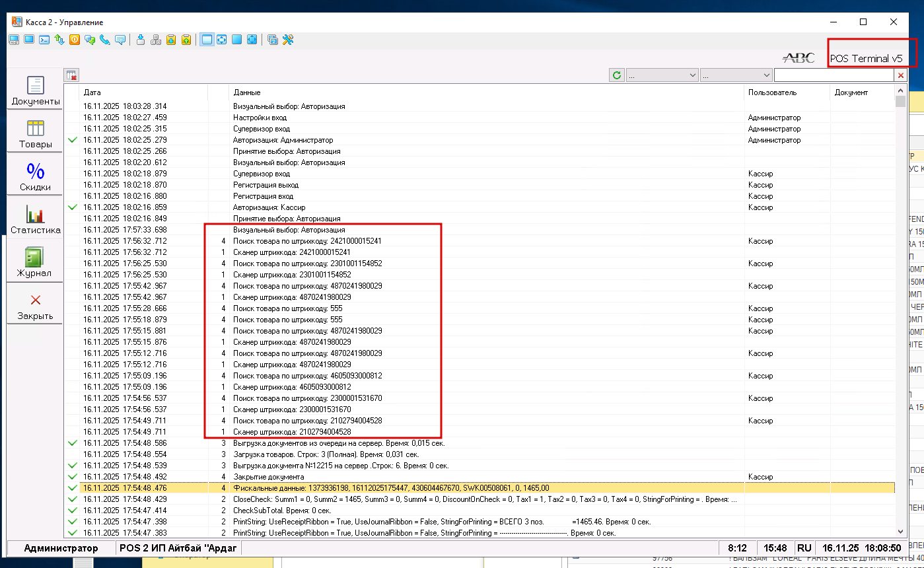The image size is (924, 568).
Task: Open the command console toolbar icon
Action: pyautogui.click(x=44, y=40)
